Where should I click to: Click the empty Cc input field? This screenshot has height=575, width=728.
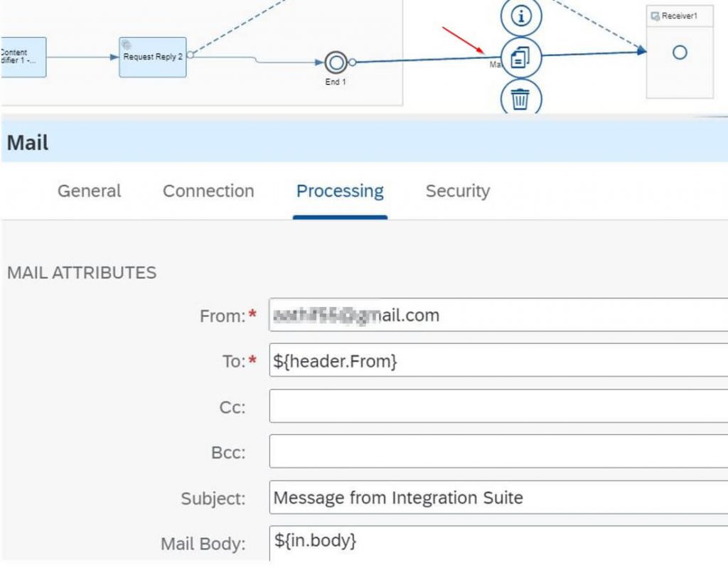point(498,406)
